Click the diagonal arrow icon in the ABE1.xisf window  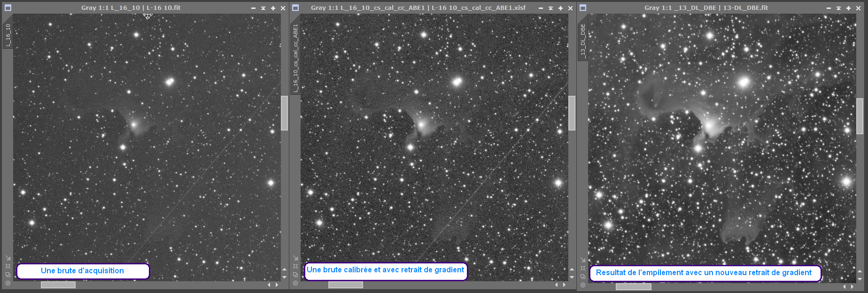coord(295,258)
